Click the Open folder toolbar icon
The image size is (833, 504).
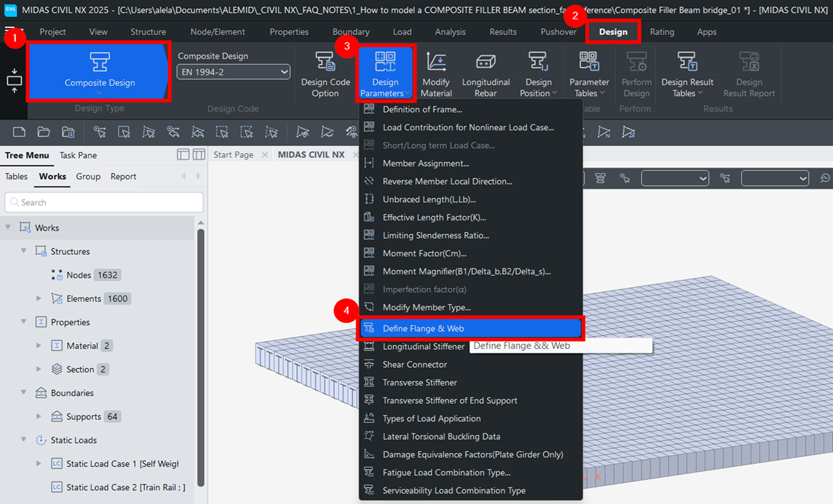click(44, 132)
